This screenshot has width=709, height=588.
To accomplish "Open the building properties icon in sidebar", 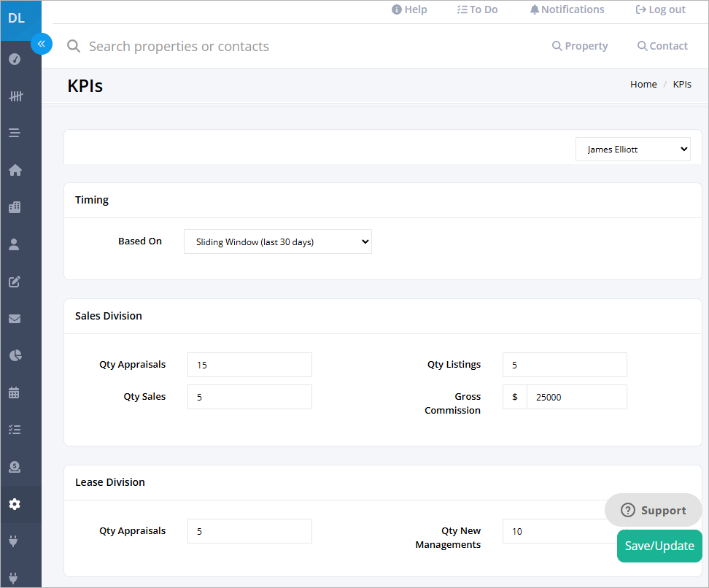I will [x=15, y=206].
